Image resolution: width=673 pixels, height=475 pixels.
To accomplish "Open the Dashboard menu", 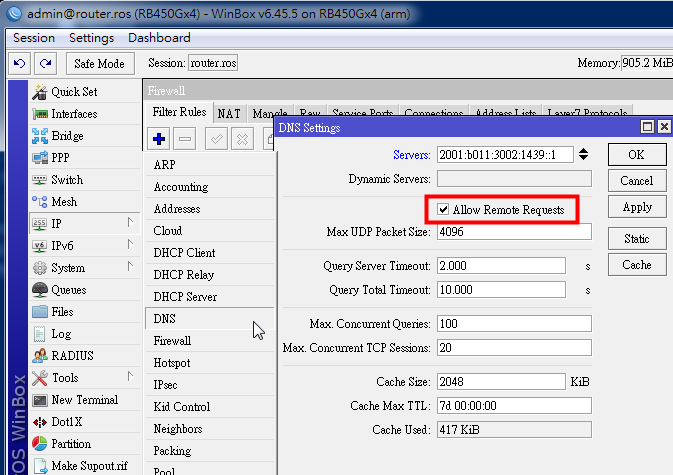I will tap(159, 38).
